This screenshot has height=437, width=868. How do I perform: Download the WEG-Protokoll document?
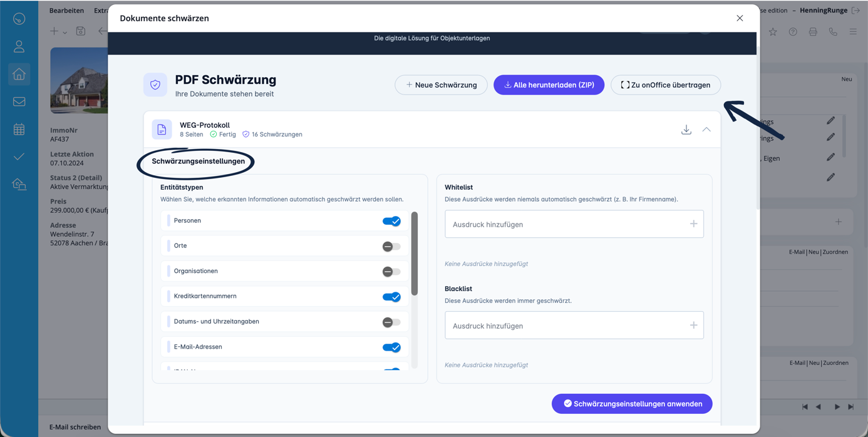tap(686, 130)
